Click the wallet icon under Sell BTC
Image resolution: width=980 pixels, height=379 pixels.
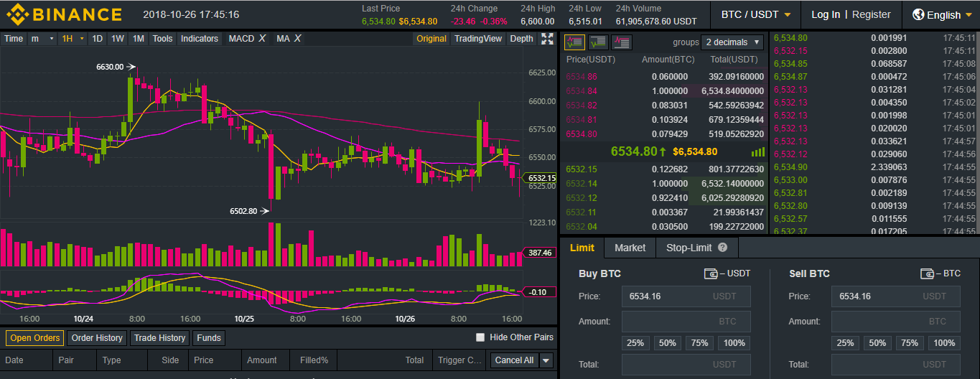click(x=926, y=273)
